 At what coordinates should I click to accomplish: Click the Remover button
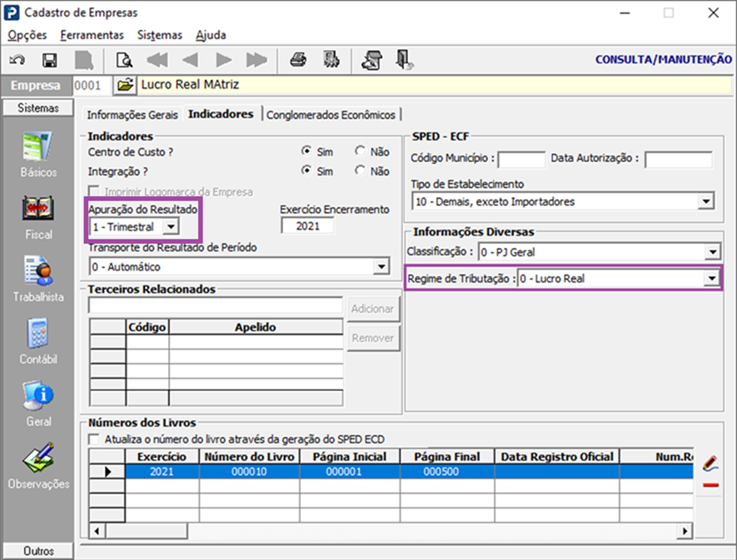(373, 338)
